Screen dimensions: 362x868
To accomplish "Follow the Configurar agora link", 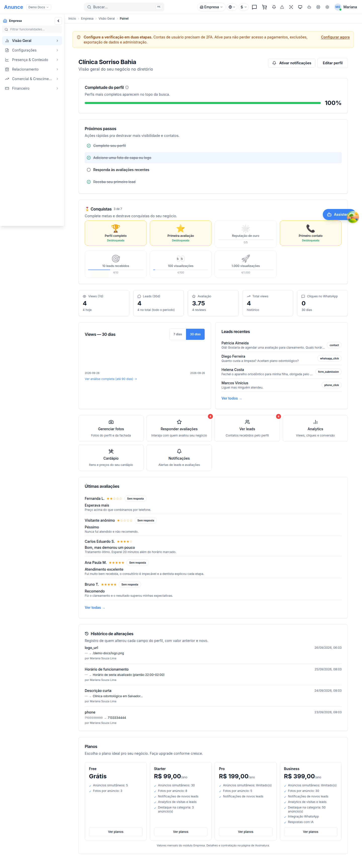I will coord(335,37).
